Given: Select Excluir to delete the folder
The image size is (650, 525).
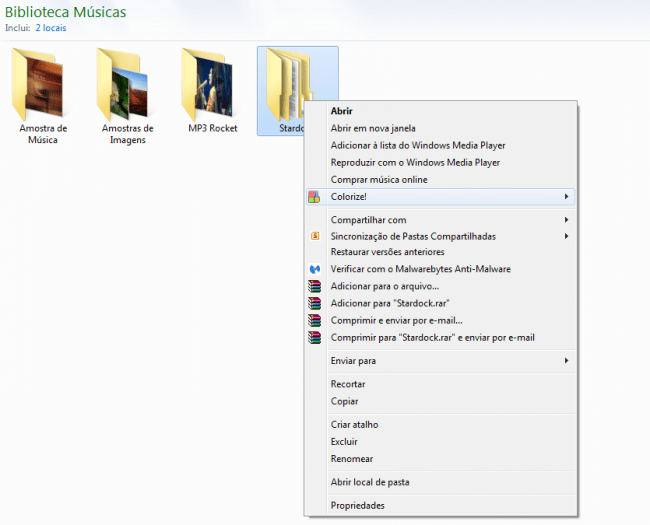Looking at the screenshot, I should pyautogui.click(x=344, y=442).
